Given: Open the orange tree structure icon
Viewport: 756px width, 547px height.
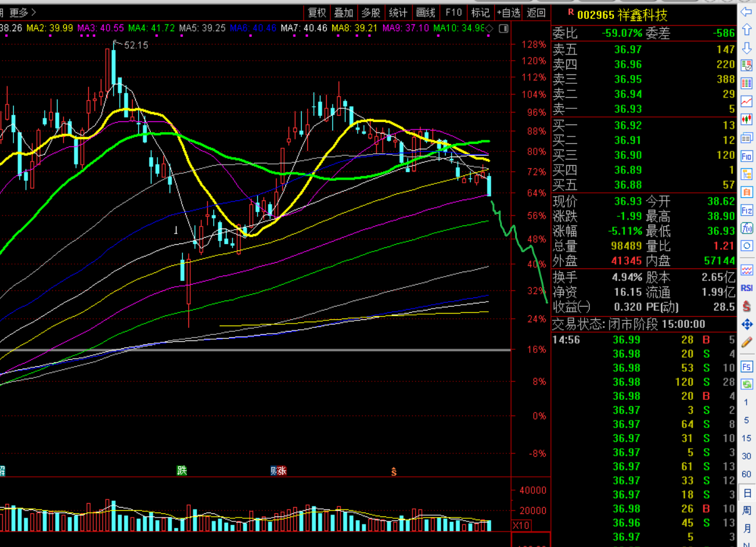Looking at the screenshot, I should (x=746, y=174).
